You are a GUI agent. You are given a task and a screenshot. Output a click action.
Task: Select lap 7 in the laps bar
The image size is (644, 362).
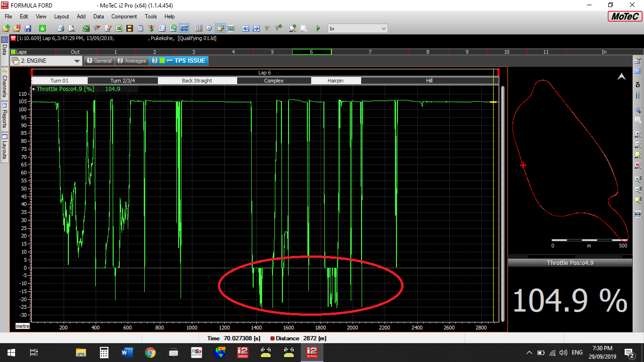[370, 52]
